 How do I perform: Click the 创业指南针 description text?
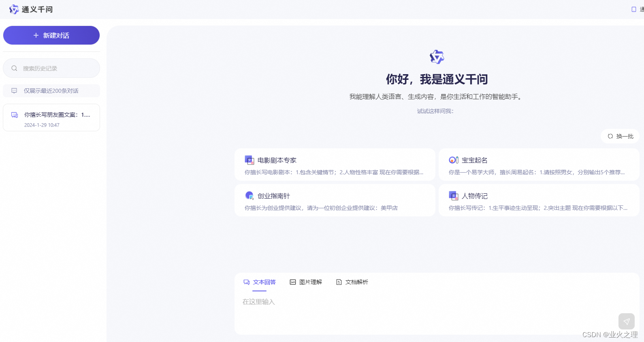(x=321, y=208)
